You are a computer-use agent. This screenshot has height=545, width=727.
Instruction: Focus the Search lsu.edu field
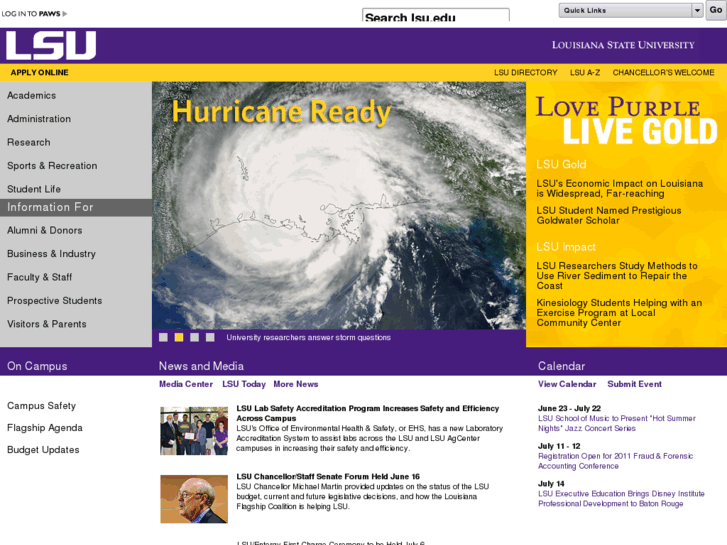pos(436,15)
